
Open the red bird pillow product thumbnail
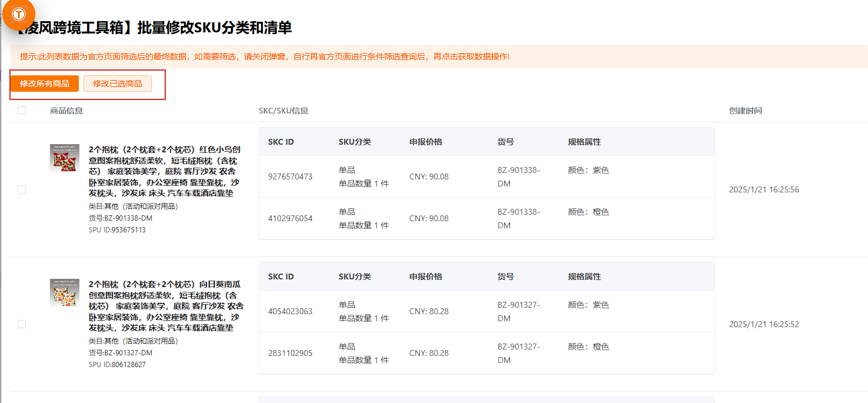(65, 158)
